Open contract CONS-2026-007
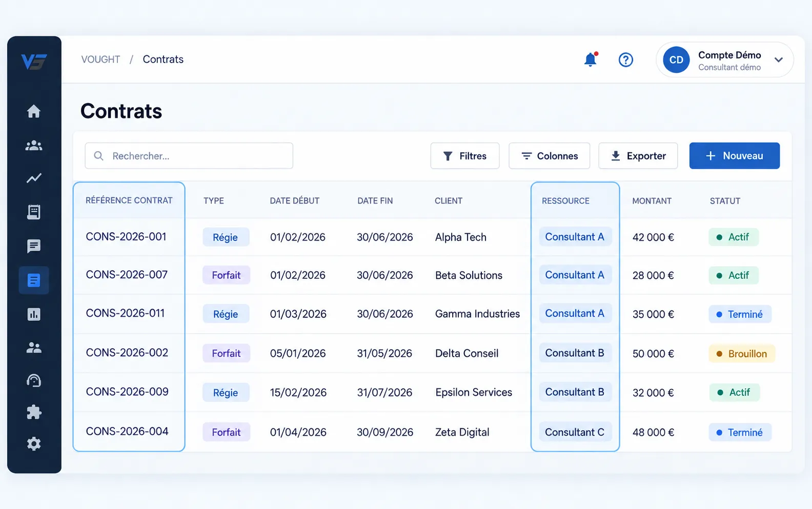This screenshot has width=812, height=509. 127,275
